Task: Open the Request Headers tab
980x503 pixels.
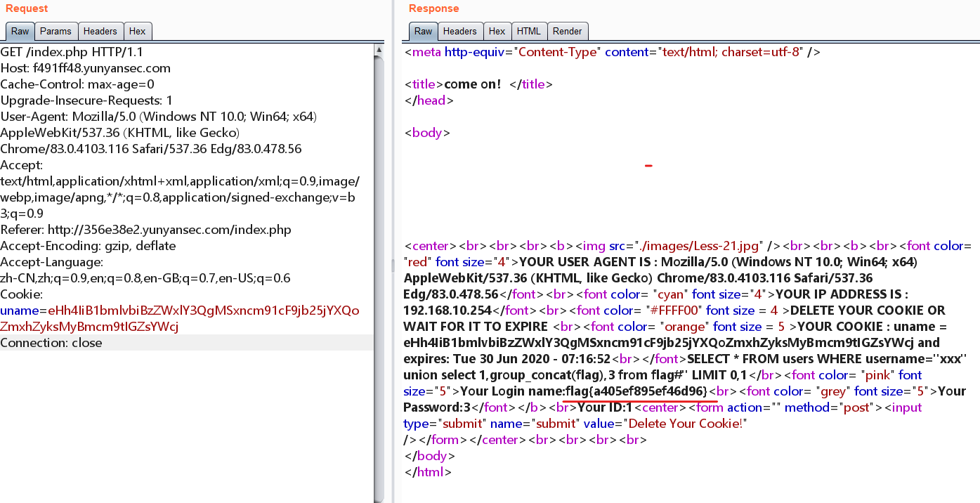Action: (100, 31)
